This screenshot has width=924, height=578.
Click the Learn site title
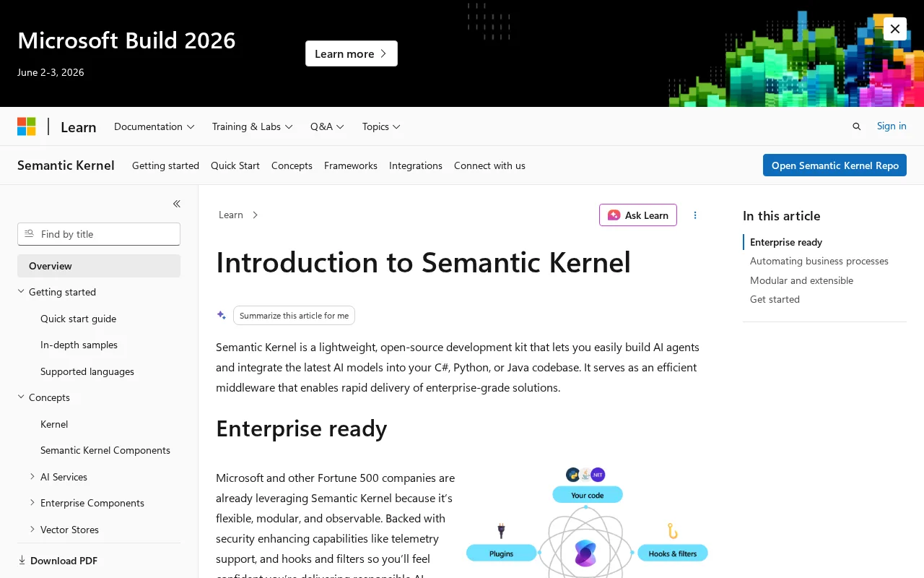click(x=79, y=127)
